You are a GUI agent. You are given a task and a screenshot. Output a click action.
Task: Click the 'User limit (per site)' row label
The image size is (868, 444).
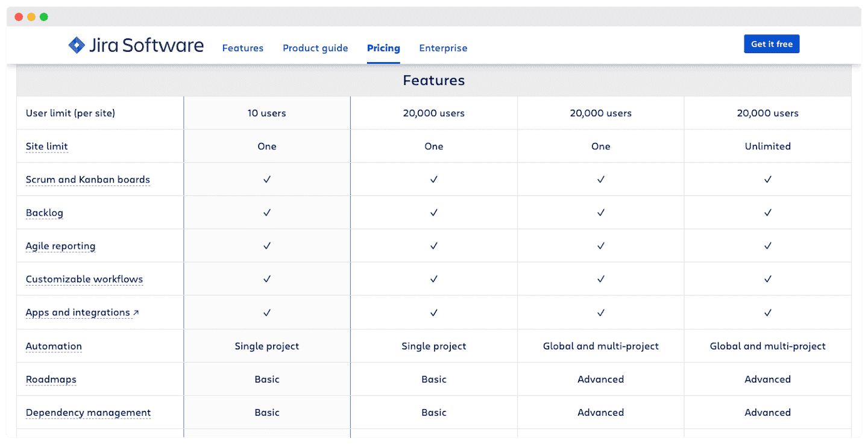71,113
